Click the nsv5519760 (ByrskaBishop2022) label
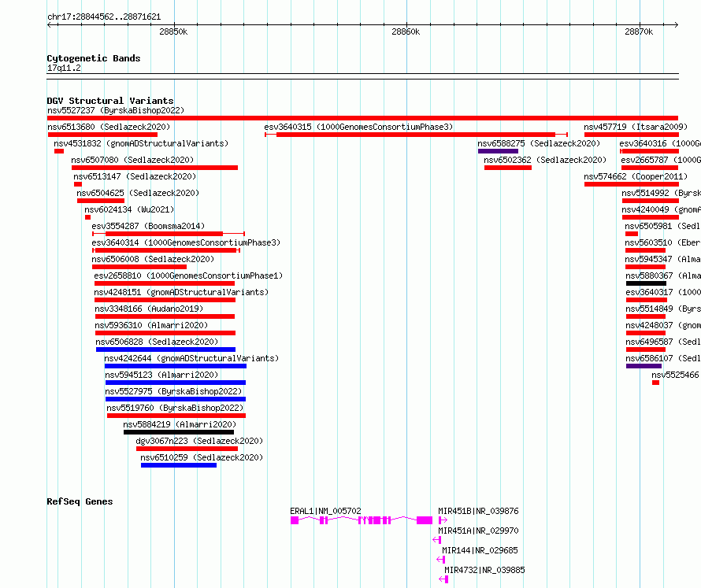Screen dimensions: 701x588 [175, 408]
